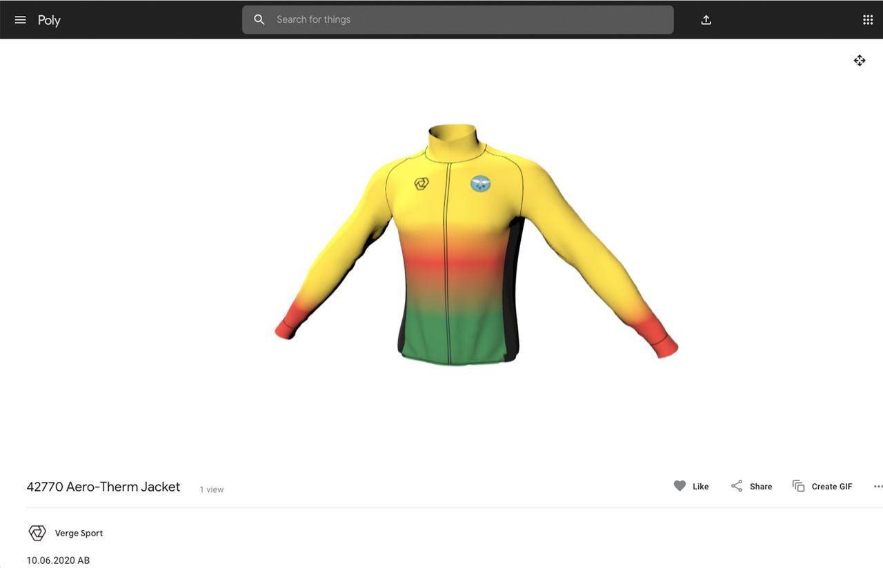Open the Verge Sport creator profile
This screenshot has height=588, width=883.
79,532
